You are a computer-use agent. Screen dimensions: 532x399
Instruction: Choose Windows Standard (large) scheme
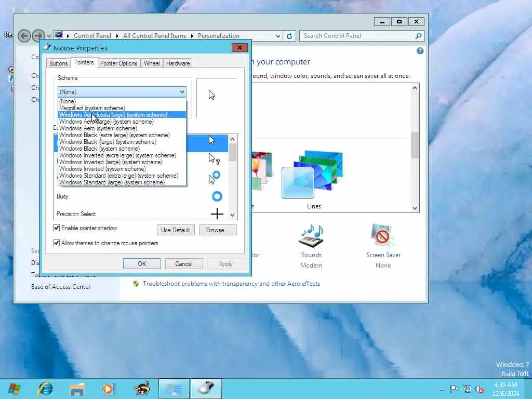point(122,182)
